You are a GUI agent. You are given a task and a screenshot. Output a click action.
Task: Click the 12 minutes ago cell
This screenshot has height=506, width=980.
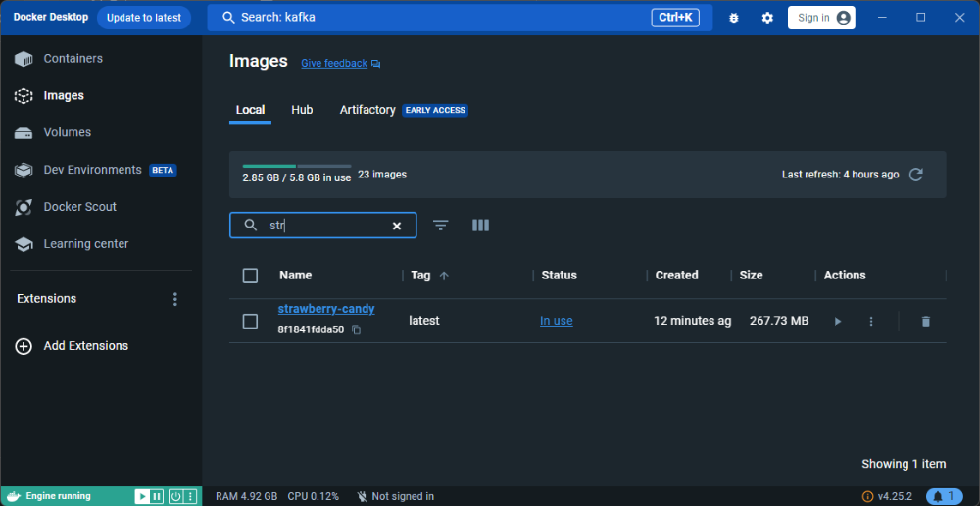693,321
